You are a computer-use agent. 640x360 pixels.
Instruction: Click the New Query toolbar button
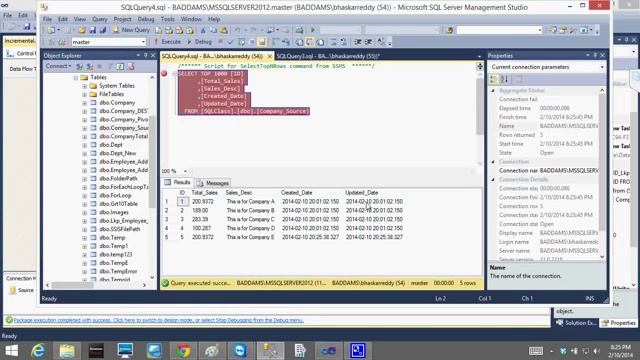click(x=131, y=30)
